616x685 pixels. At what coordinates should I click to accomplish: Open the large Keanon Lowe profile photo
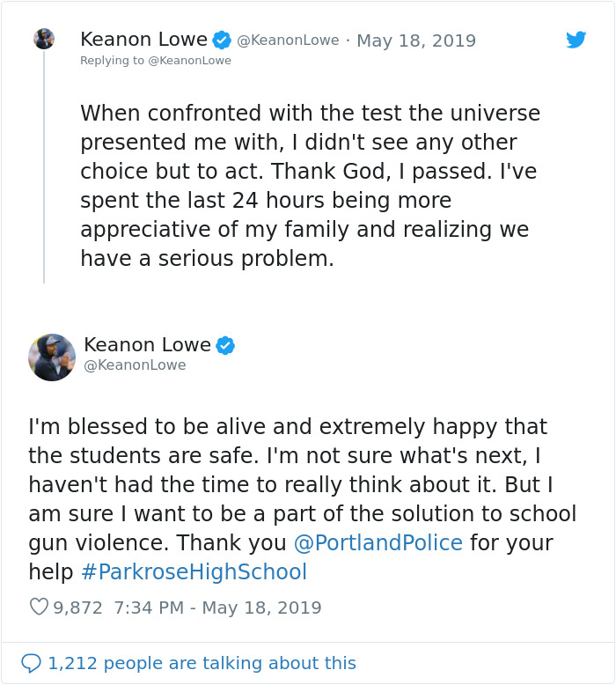pyautogui.click(x=52, y=357)
